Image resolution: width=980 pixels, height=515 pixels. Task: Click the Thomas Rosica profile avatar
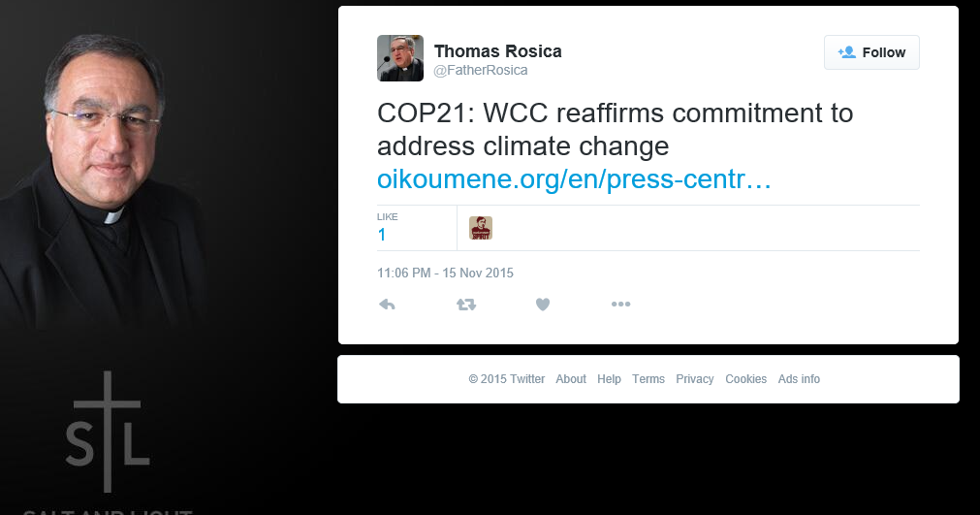(x=400, y=58)
